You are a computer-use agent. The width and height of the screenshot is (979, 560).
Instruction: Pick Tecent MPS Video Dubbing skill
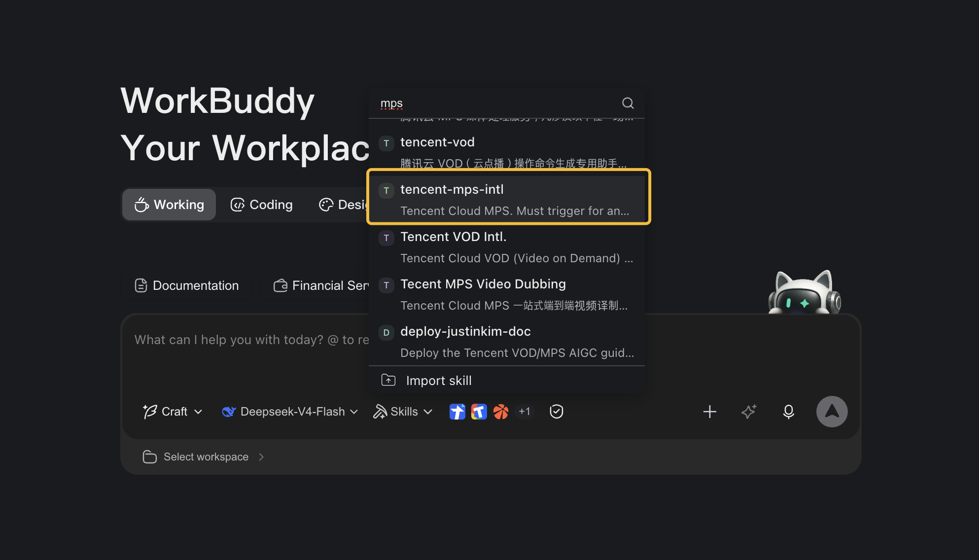[507, 294]
